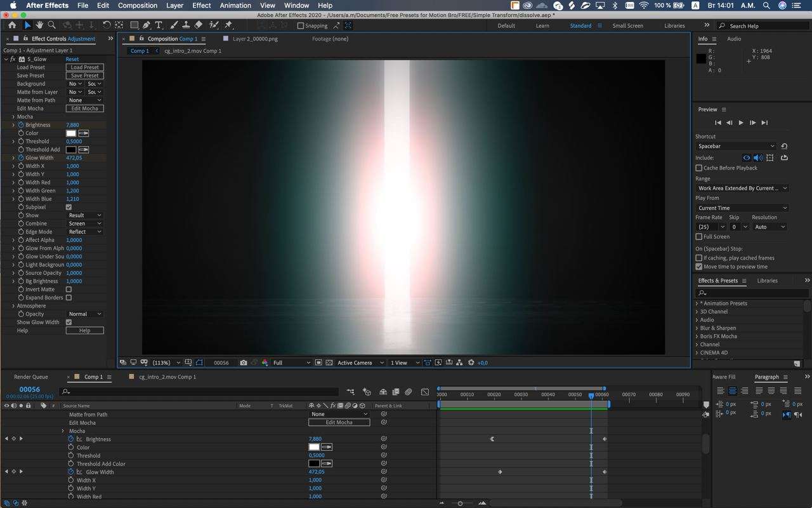Select the Zoom magnifier tool
Image resolution: width=812 pixels, height=508 pixels.
(51, 25)
